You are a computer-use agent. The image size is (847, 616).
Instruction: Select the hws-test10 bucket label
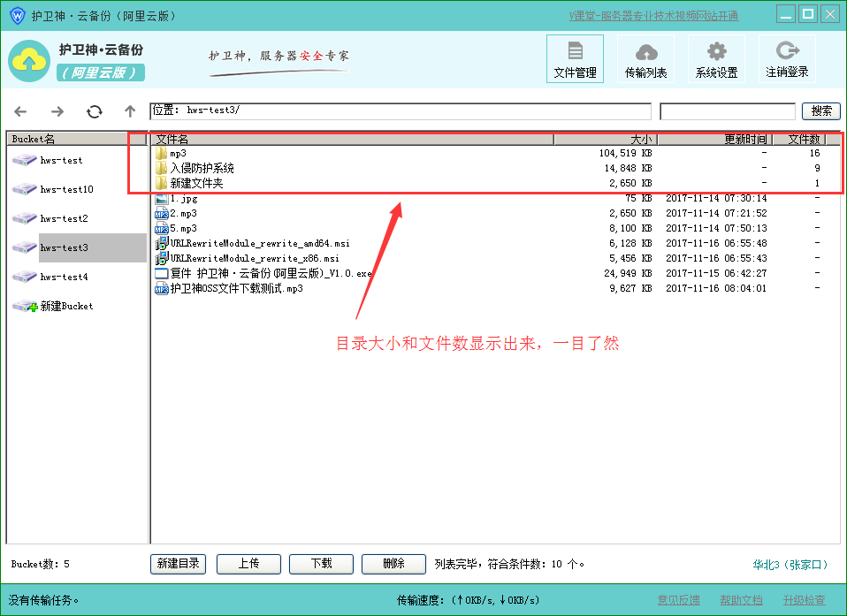67,189
